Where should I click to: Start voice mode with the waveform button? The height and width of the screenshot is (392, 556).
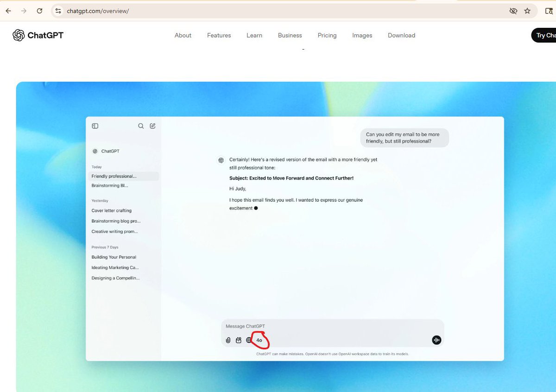(436, 340)
